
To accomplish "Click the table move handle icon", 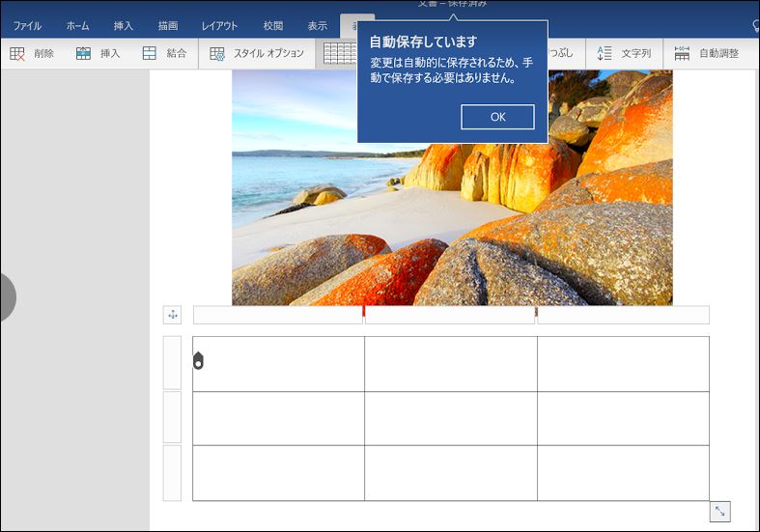I will tap(173, 315).
